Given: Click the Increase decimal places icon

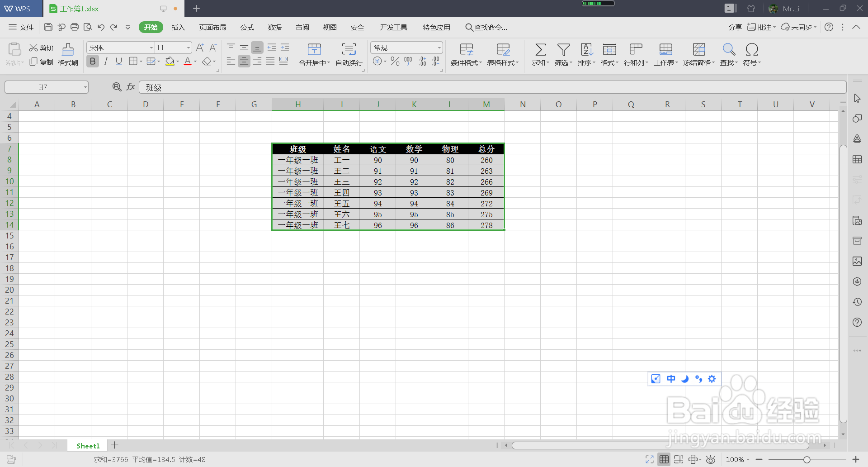Looking at the screenshot, I should tap(422, 61).
